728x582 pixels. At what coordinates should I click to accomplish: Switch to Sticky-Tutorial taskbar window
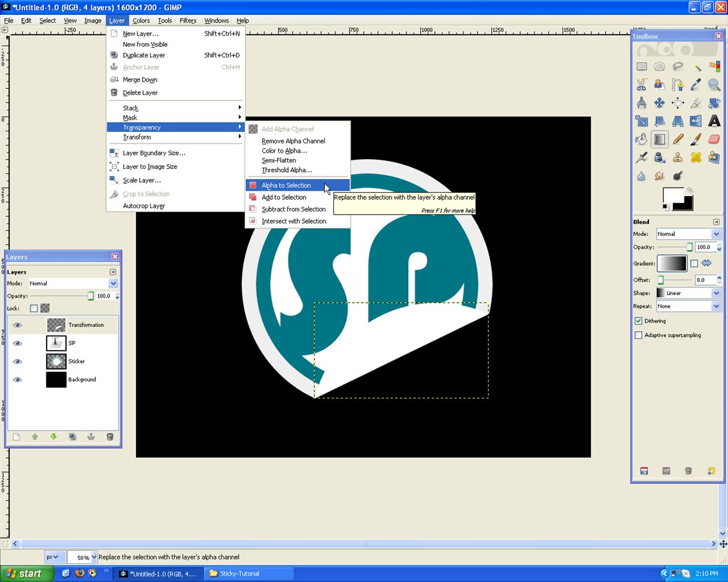[x=249, y=574]
